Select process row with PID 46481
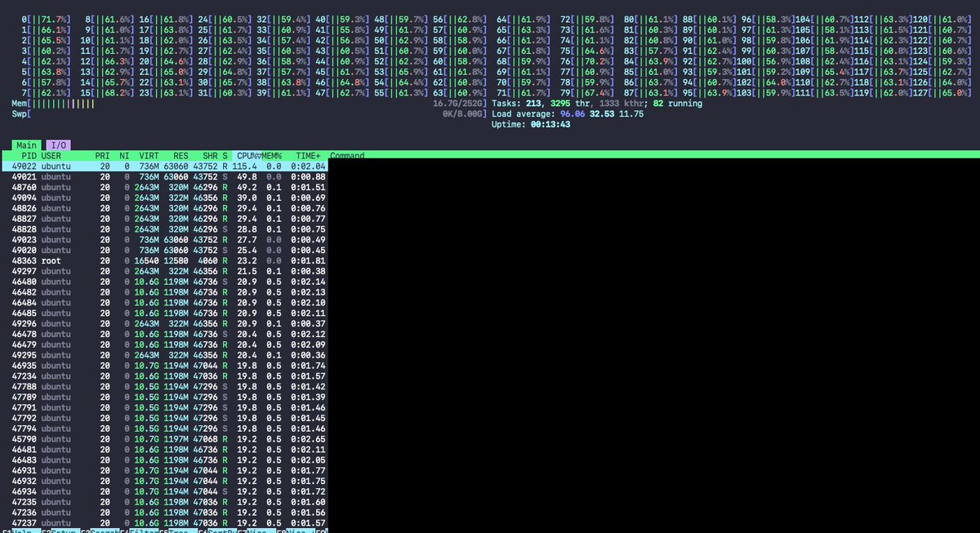The height and width of the screenshot is (533, 980). pyautogui.click(x=163, y=451)
